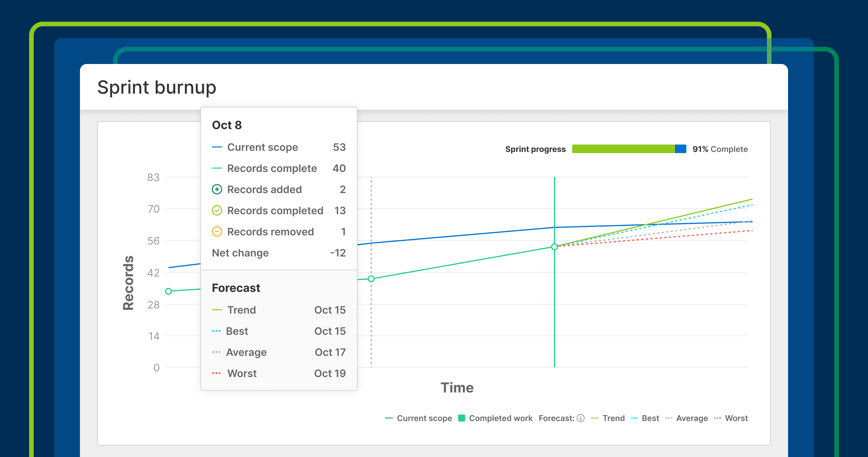Click the green Completed work legend square

[462, 418]
